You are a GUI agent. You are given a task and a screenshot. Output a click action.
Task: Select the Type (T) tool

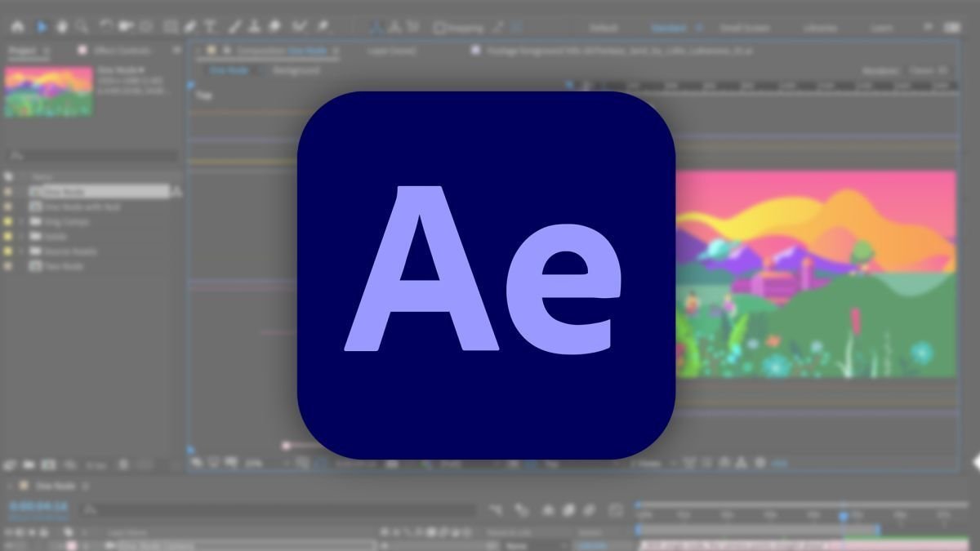[211, 27]
